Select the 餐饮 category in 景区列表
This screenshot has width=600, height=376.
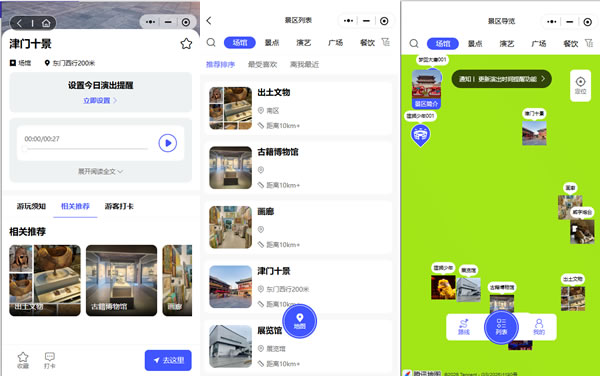(x=367, y=42)
